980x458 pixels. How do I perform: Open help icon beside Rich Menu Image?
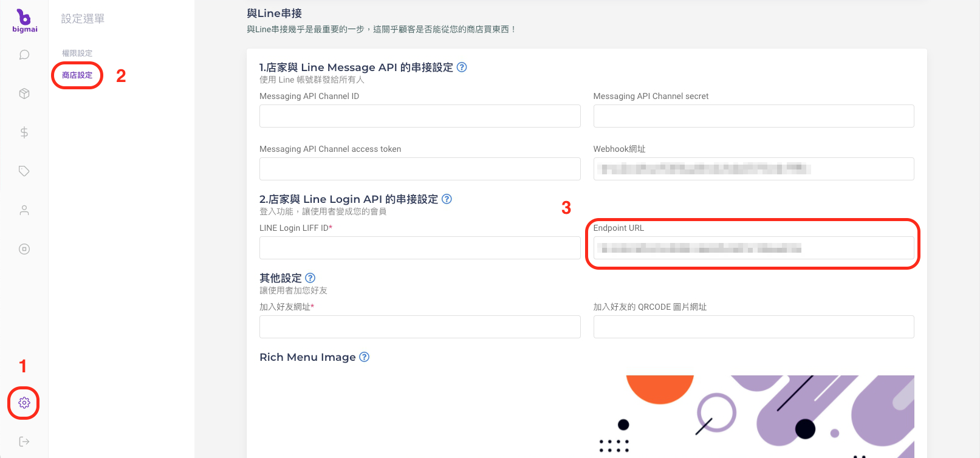[x=364, y=357]
